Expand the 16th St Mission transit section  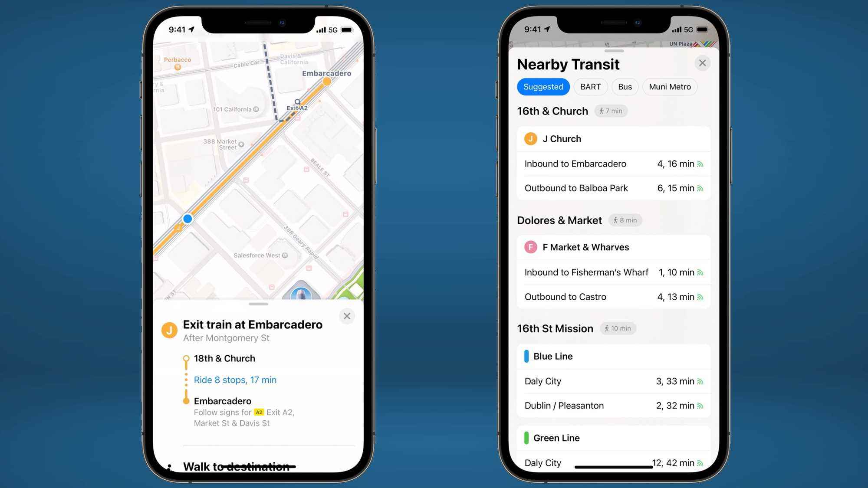click(555, 328)
